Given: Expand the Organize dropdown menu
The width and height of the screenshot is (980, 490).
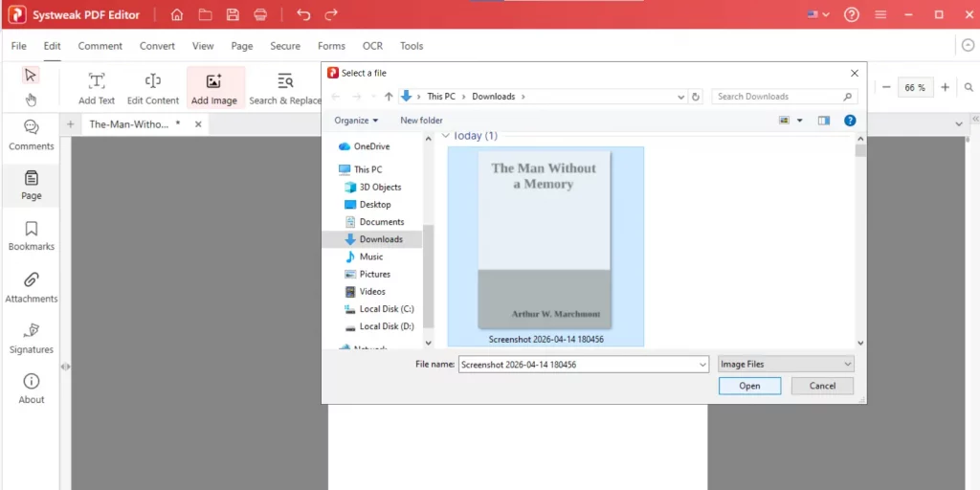Looking at the screenshot, I should click(356, 121).
